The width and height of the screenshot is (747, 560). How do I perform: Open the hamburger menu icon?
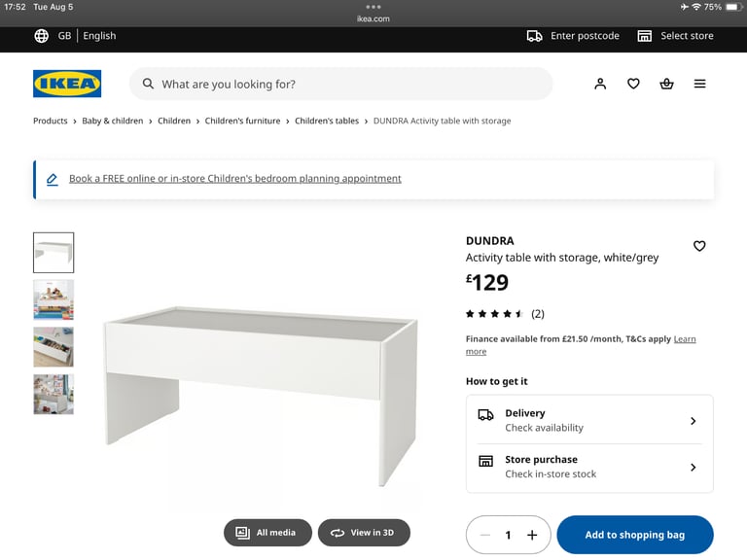(699, 84)
